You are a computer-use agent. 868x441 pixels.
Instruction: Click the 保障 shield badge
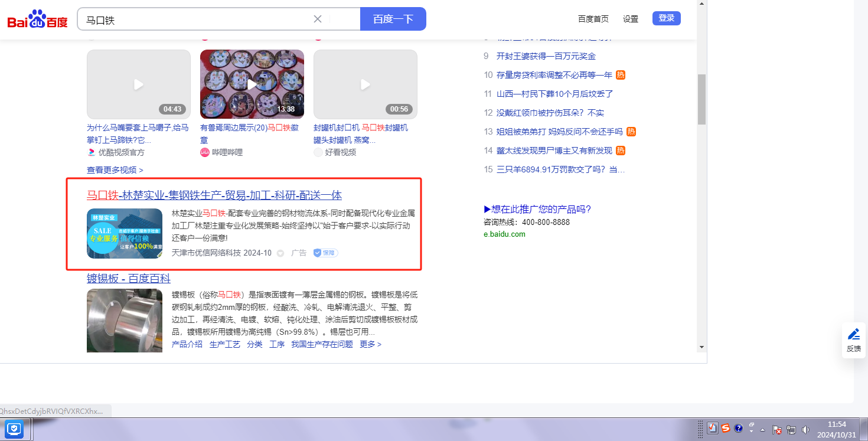point(325,253)
